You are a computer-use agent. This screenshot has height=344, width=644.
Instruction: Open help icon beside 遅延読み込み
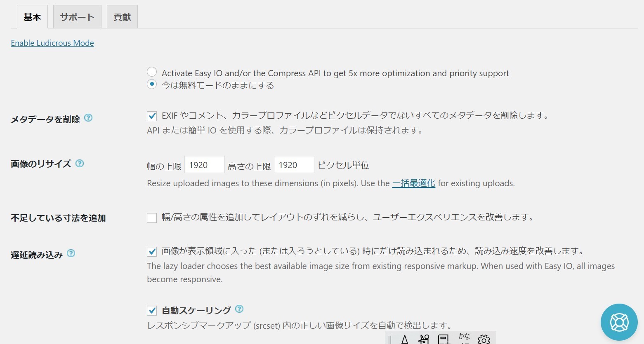pyautogui.click(x=71, y=253)
